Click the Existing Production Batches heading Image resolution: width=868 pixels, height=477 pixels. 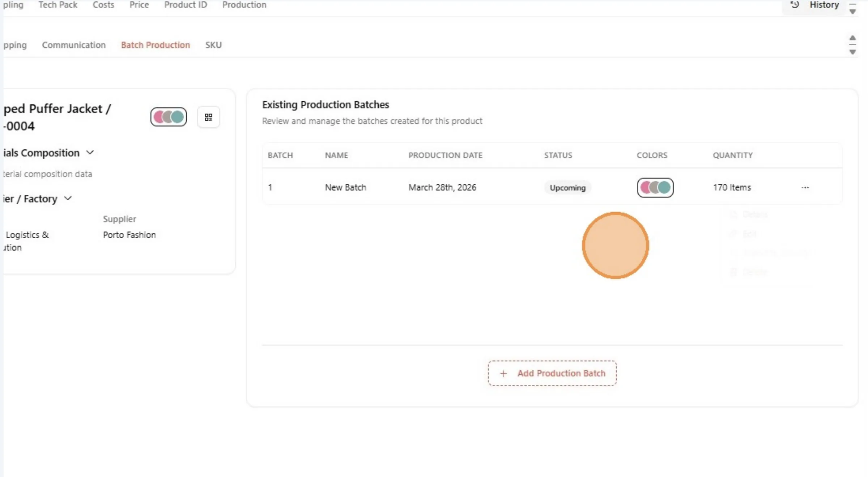pos(325,105)
